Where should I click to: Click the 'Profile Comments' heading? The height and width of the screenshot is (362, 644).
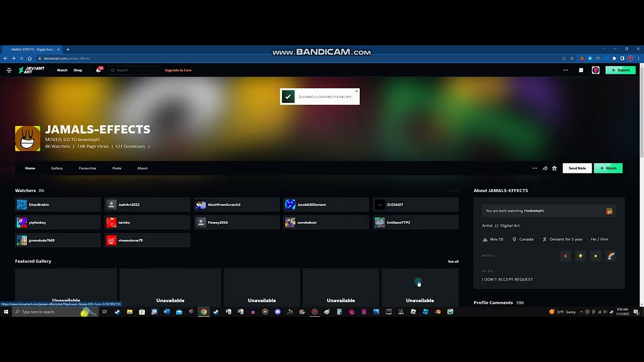pos(493,303)
